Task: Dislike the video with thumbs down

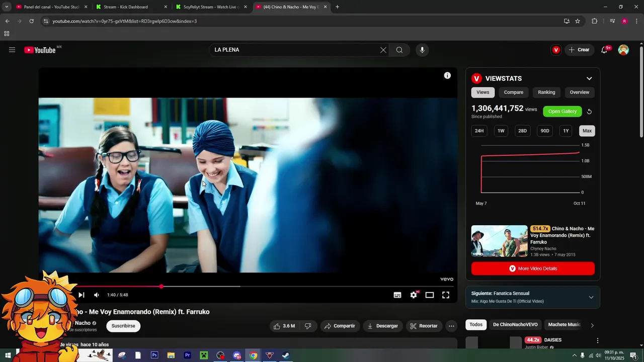Action: coord(308,326)
